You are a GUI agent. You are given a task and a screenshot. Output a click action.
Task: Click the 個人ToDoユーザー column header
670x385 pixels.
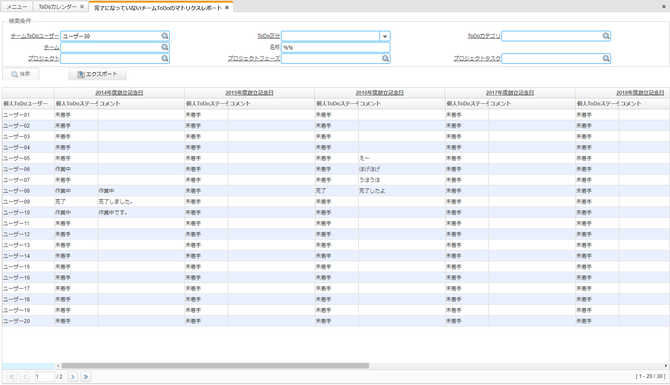point(28,104)
